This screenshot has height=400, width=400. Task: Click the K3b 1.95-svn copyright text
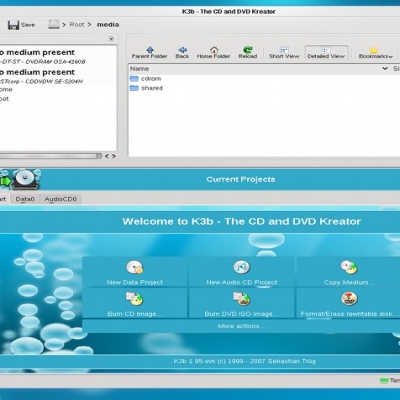pyautogui.click(x=244, y=361)
